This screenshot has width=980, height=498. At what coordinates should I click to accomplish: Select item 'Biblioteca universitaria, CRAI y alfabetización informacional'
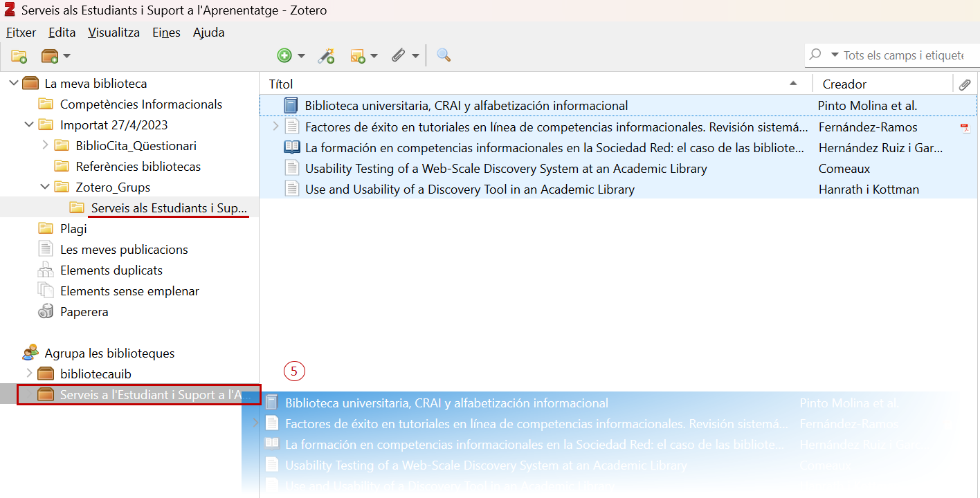pos(466,106)
